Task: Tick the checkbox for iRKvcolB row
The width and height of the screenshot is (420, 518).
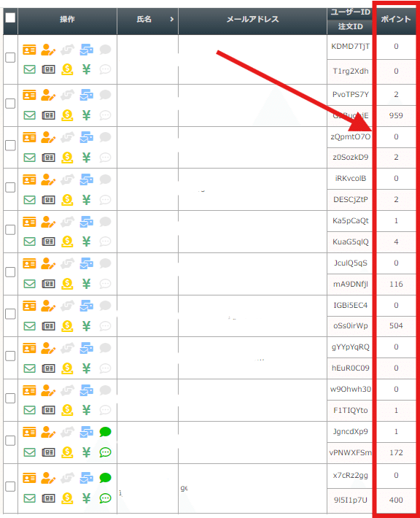Action: coord(10,188)
